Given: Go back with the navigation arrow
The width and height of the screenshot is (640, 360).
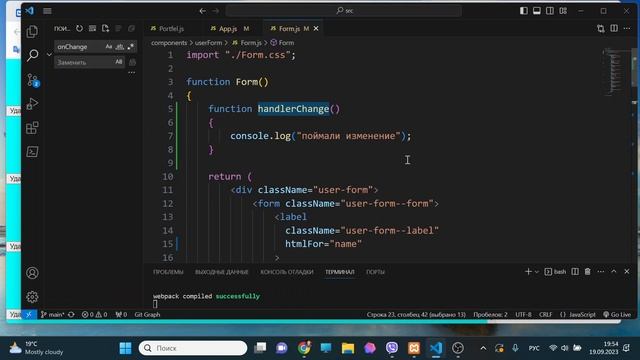Looking at the screenshot, I should tap(202, 11).
